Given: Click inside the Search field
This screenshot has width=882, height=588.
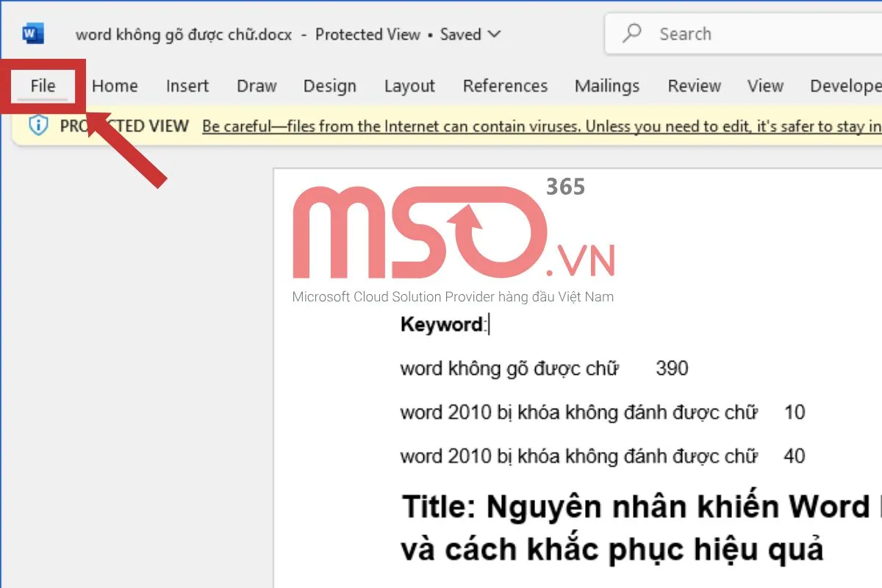Looking at the screenshot, I should (x=720, y=33).
